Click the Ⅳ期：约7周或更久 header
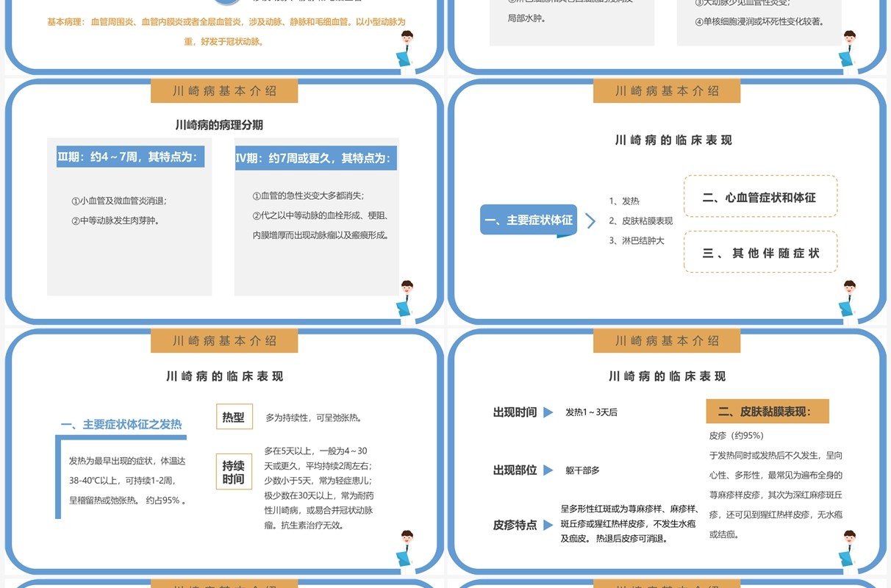Screen dimensions: 891x588 315,158
